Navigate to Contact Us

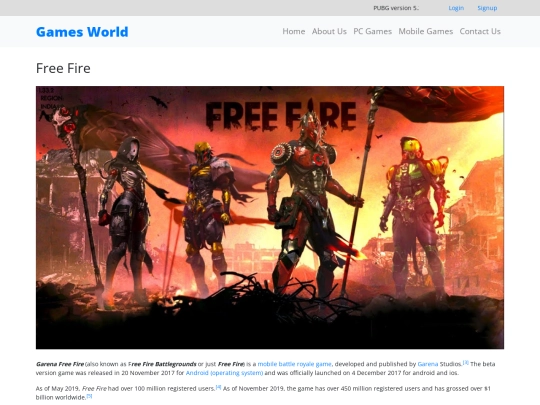click(x=480, y=31)
